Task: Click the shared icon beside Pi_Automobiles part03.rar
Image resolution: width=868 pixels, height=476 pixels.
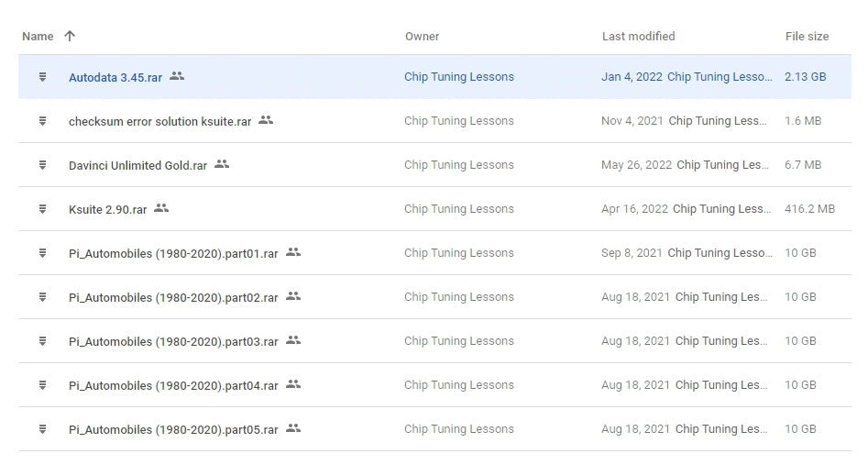Action: pos(293,340)
